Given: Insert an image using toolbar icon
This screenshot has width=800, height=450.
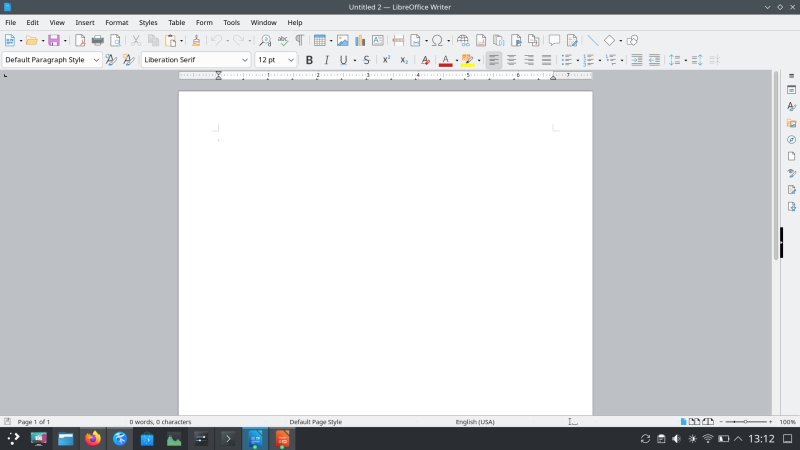Looking at the screenshot, I should coord(342,41).
